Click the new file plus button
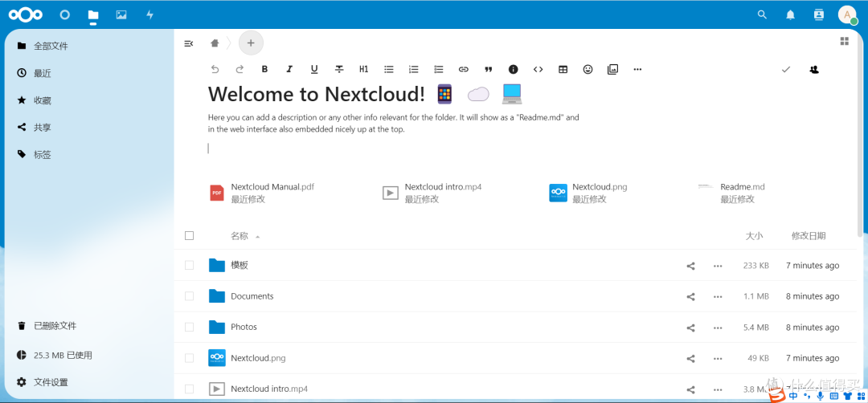This screenshot has height=403, width=868. click(251, 43)
